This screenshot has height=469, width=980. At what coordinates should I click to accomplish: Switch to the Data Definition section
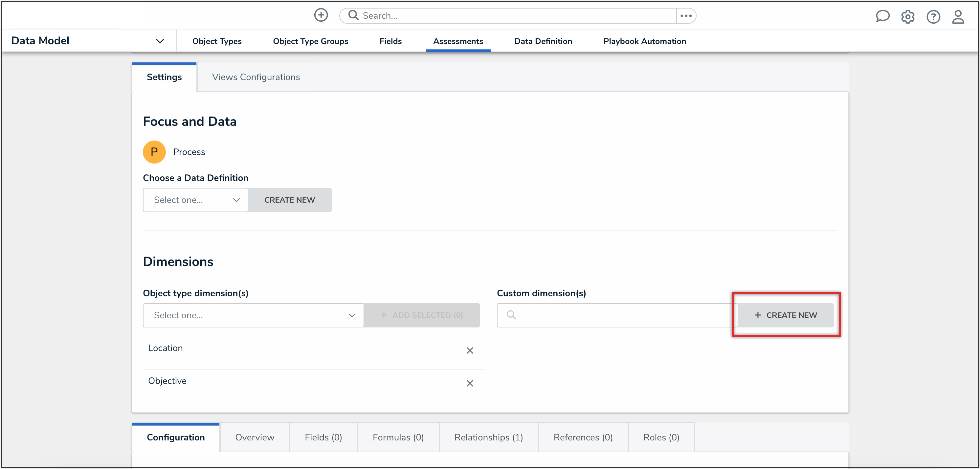tap(543, 41)
